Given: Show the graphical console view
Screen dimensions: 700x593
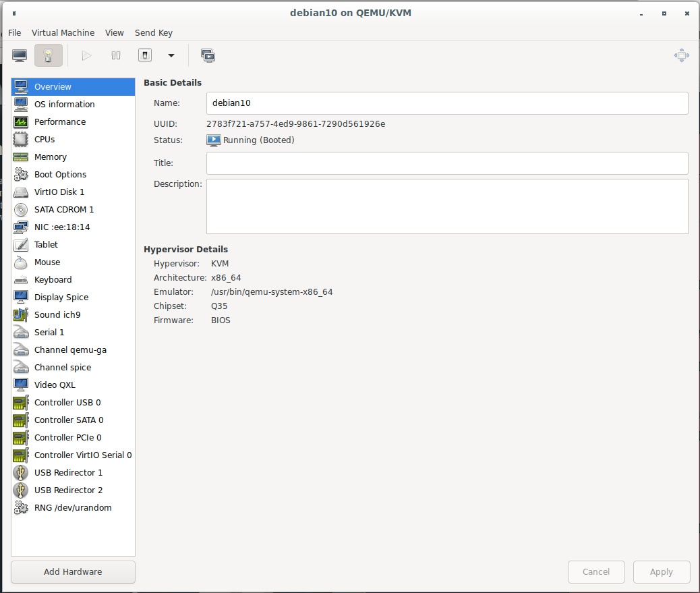Looking at the screenshot, I should [20, 55].
